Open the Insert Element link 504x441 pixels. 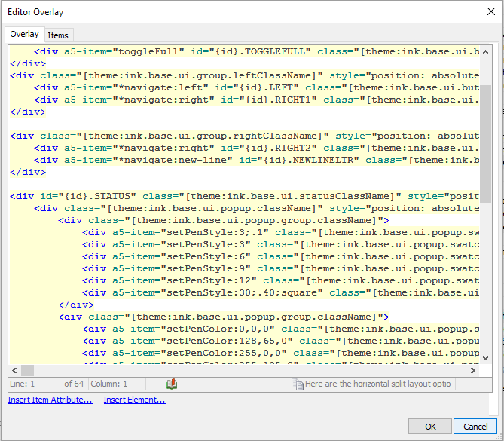[134, 400]
